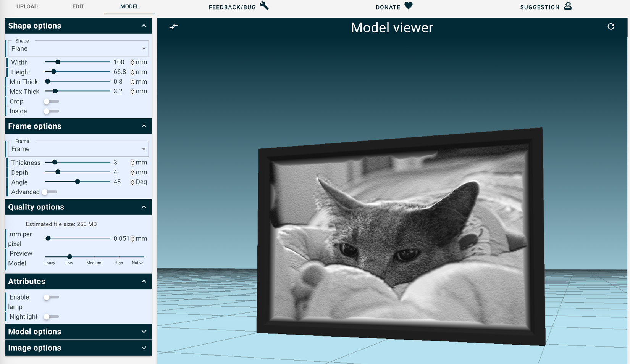Screen dimensions: 630x364
Task: Collapse the Quality options section
Action: coord(78,207)
